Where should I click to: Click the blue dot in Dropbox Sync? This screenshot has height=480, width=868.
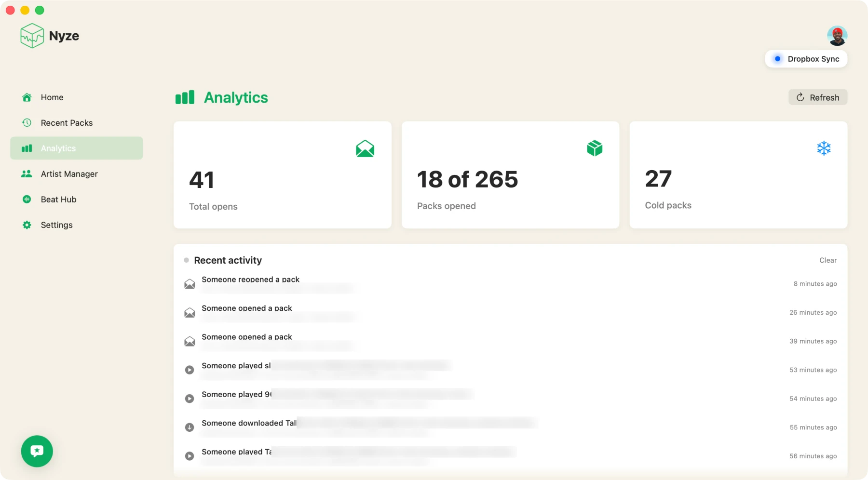click(777, 59)
